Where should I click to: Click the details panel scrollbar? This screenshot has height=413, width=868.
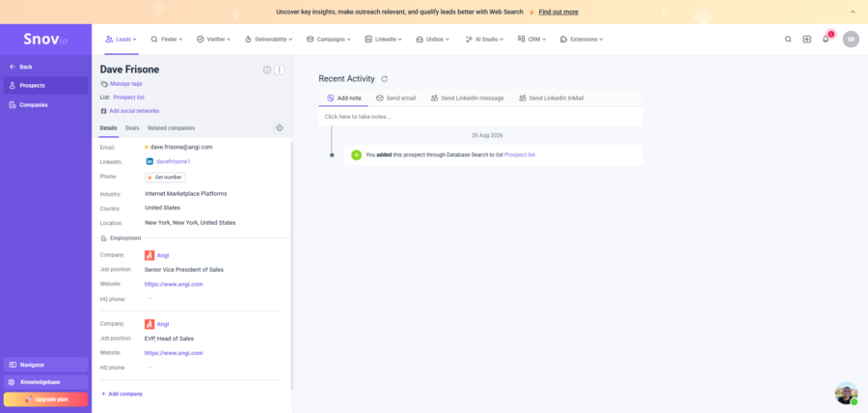291,265
